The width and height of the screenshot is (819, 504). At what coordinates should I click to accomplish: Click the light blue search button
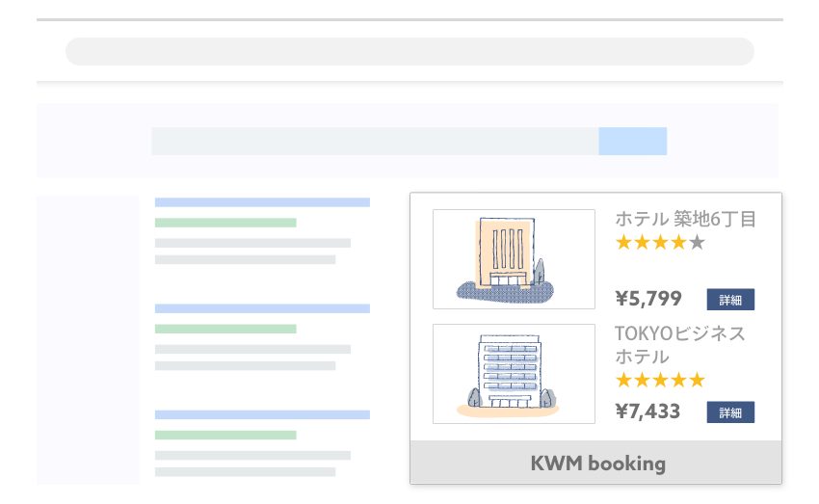point(632,141)
